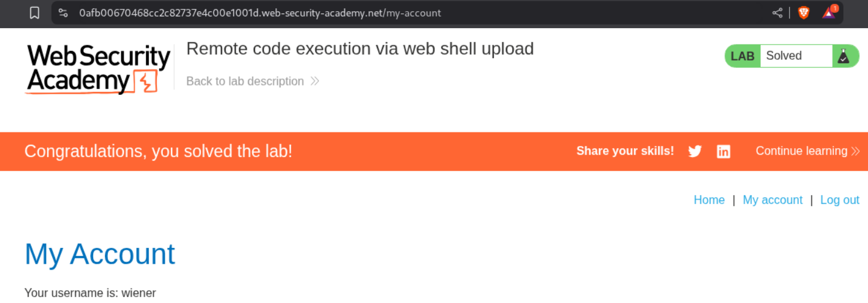The image size is (868, 303).
Task: Go to the Home page link
Action: 709,200
